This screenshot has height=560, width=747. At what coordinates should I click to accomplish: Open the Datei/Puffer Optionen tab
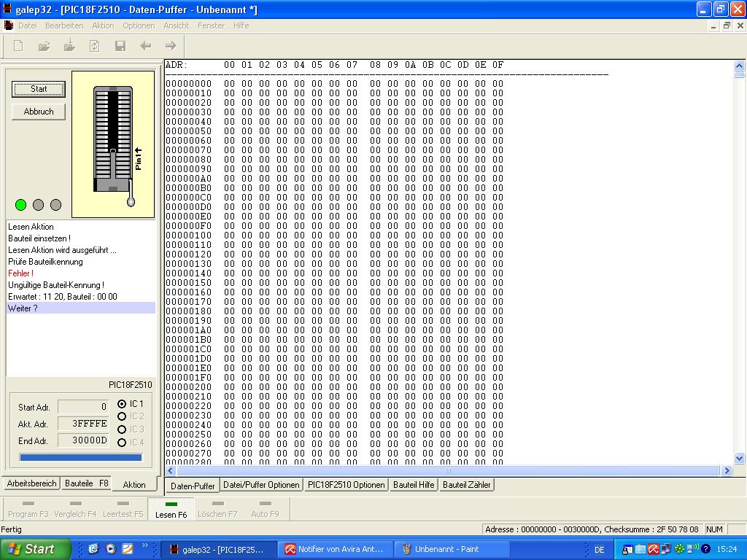tap(261, 485)
